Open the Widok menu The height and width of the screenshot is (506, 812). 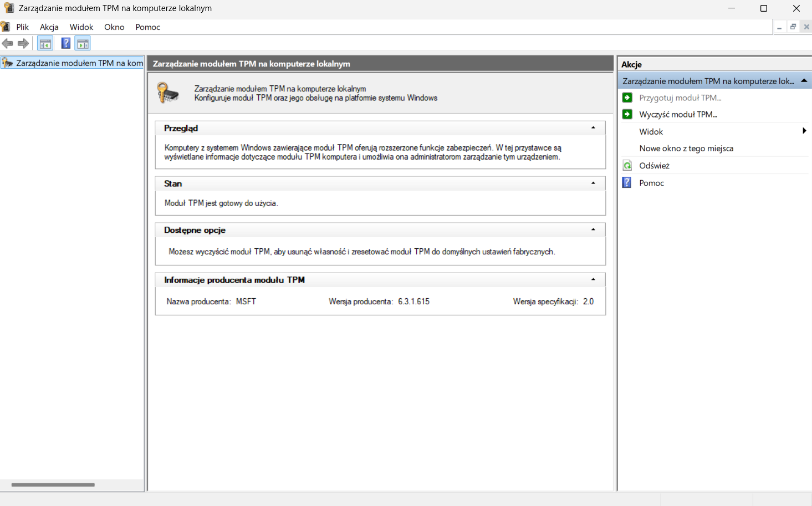pos(81,27)
